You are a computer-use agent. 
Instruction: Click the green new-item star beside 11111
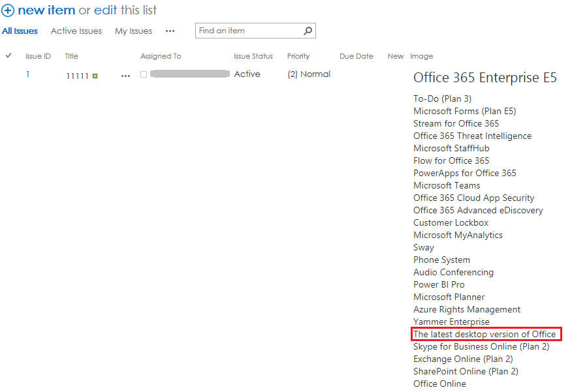[x=95, y=76]
